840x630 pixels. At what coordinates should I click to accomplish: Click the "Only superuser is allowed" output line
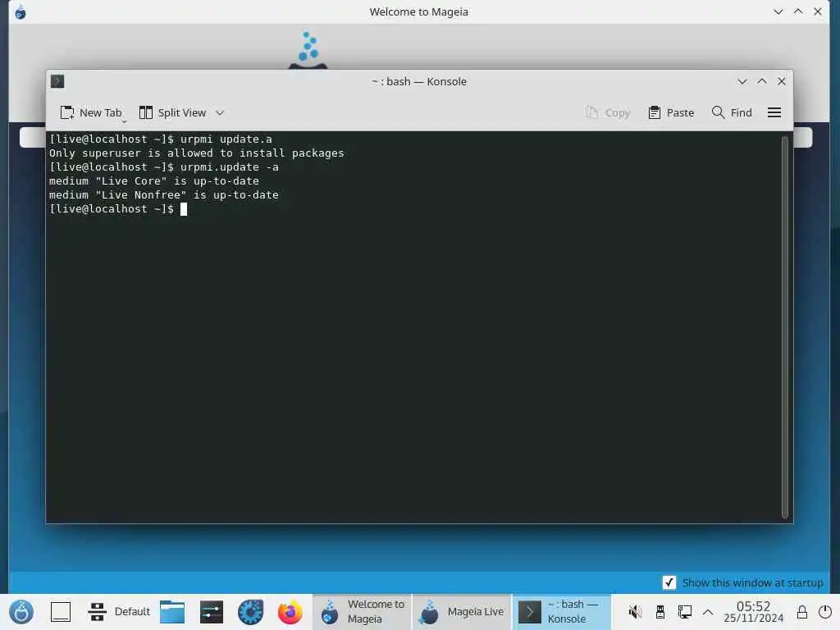click(197, 153)
